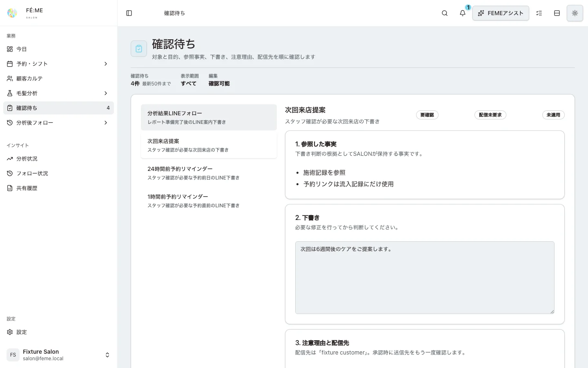Click the clipboard icon by page title
The image size is (588, 368).
pos(139,49)
